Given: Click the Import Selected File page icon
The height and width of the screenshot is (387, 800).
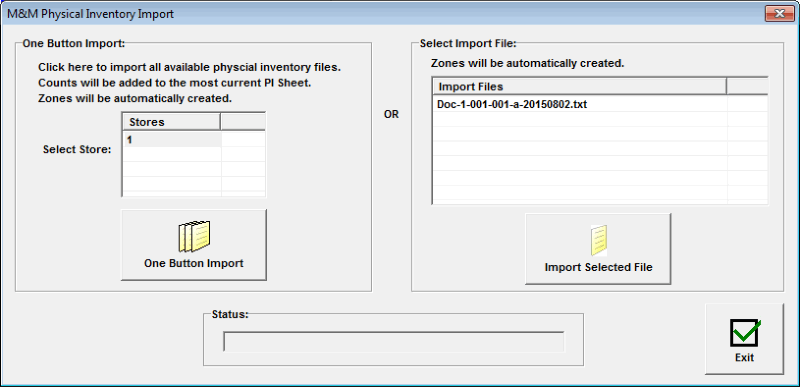Looking at the screenshot, I should (x=598, y=240).
